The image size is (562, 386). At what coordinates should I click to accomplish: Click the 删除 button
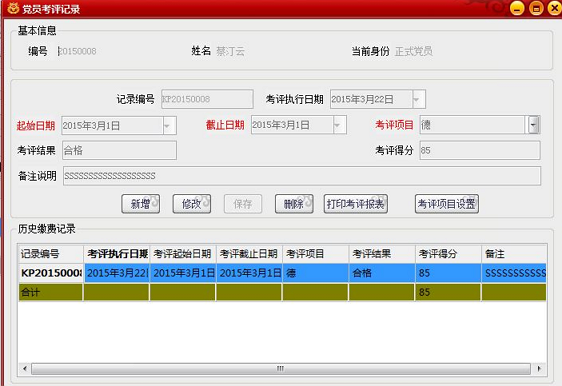pos(294,204)
